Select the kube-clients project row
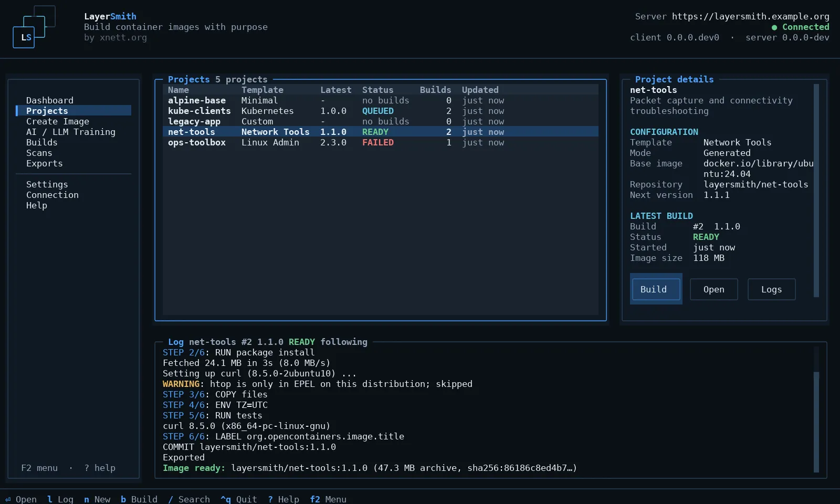This screenshot has height=504, width=840. click(x=381, y=111)
